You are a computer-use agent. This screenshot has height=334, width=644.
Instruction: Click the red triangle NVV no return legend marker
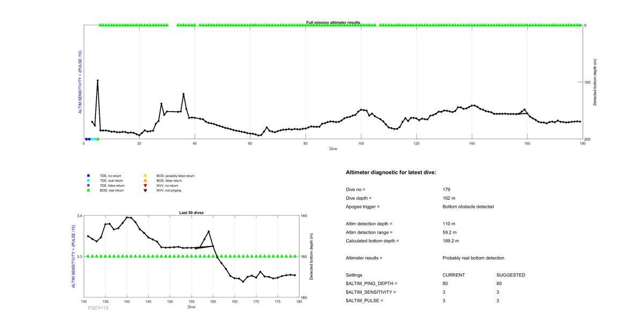pos(145,185)
